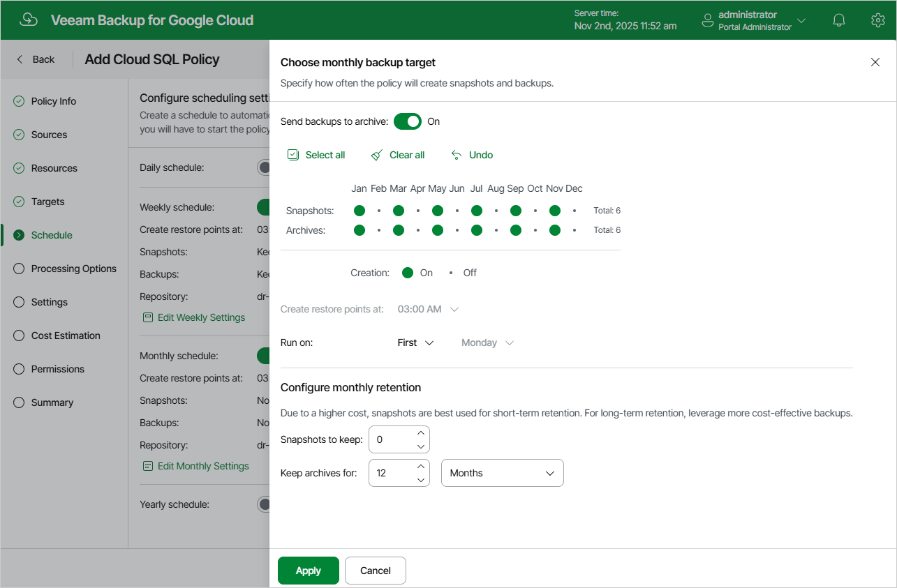Viewport: 897px width, 588px height.
Task: Toggle the November Snapshots dot
Action: [x=555, y=211]
